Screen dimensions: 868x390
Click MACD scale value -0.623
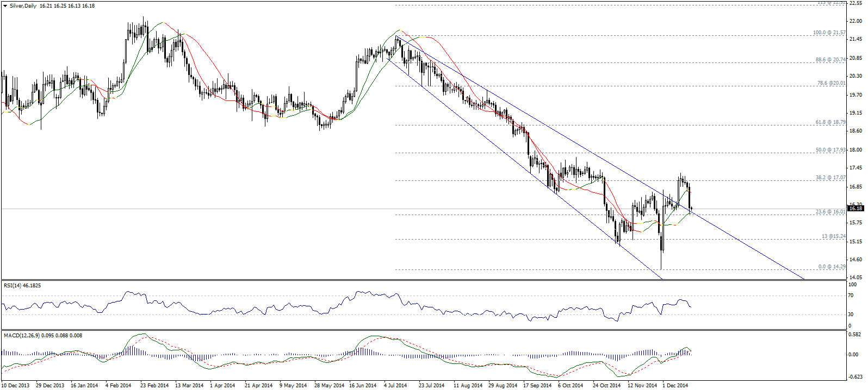pos(856,377)
